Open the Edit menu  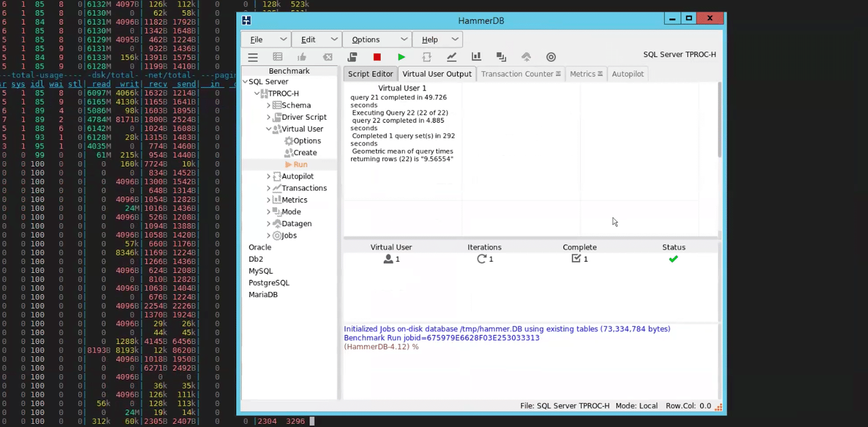click(x=317, y=39)
